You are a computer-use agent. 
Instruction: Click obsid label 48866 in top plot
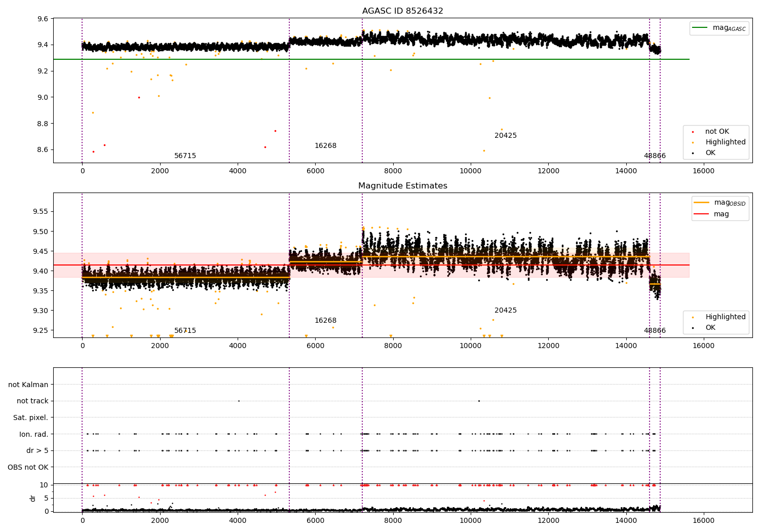(x=655, y=156)
